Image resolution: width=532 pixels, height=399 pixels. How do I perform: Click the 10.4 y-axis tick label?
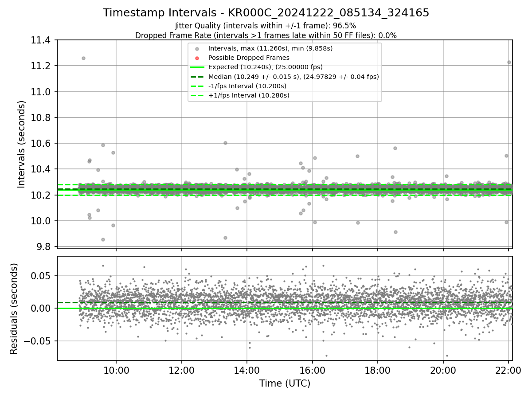coord(41,169)
